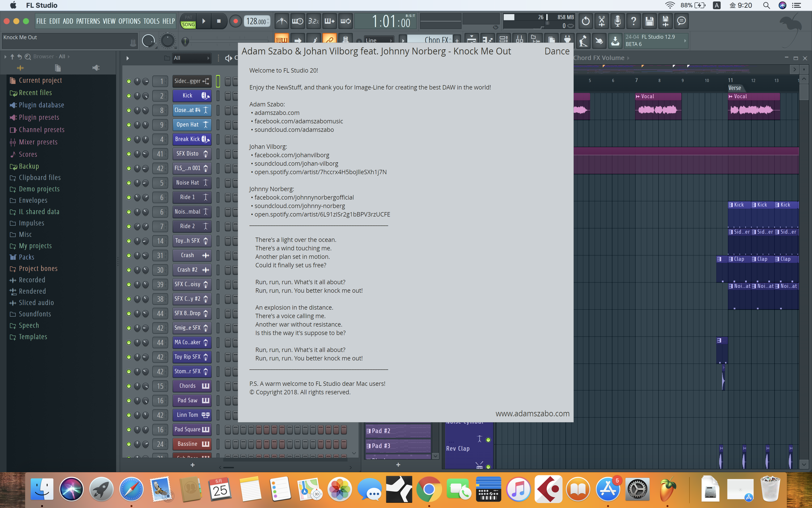812x508 pixels.
Task: Click the overdub (blend recording) icon
Action: (x=329, y=21)
